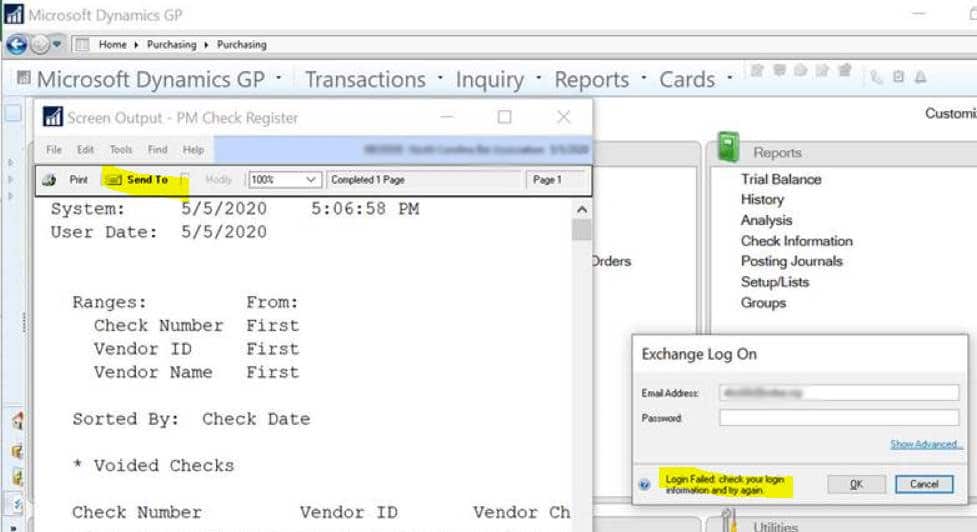The image size is (977, 532).
Task: Click the Send To button label
Action: tap(147, 179)
